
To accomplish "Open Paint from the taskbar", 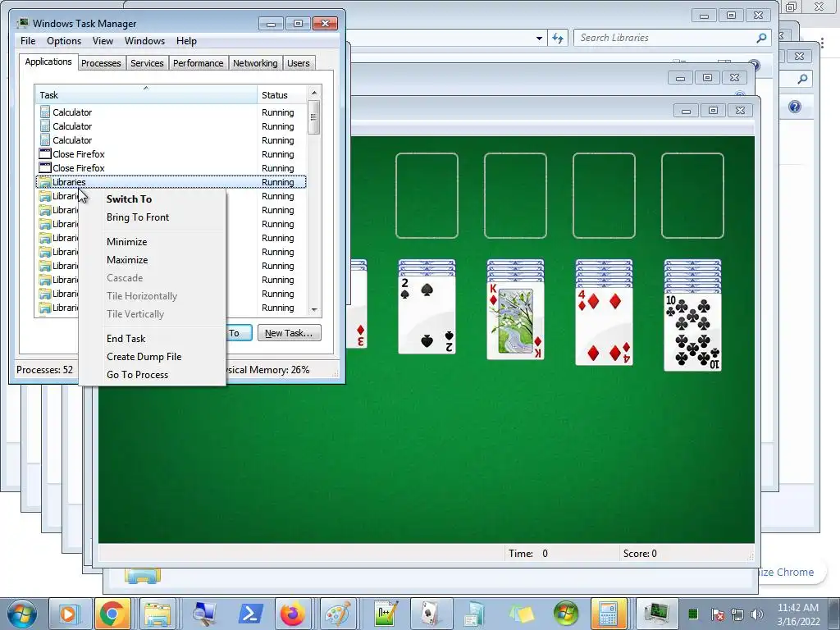I will click(x=338, y=614).
